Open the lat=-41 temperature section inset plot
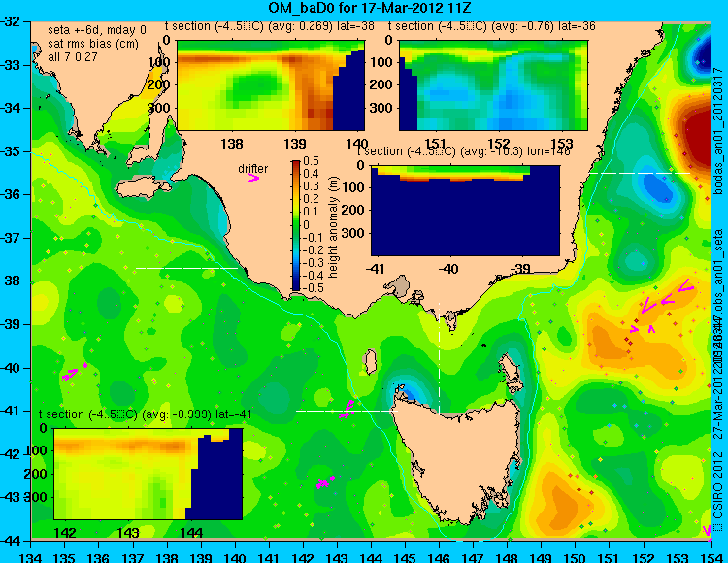728x563 pixels. point(149,474)
